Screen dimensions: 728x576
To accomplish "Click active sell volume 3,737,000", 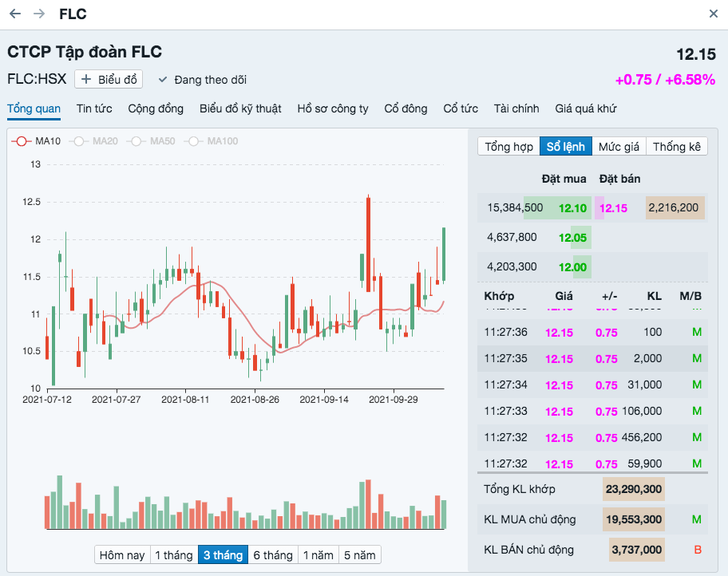I will (636, 550).
